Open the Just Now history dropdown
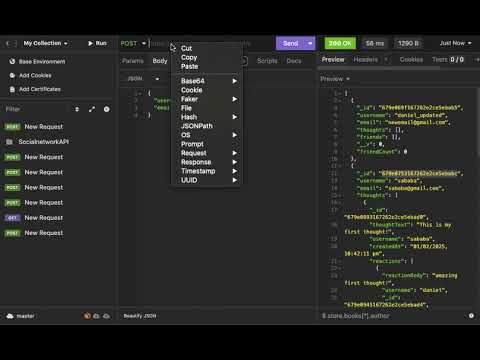Screen dimensions: 480x360 tap(455, 43)
